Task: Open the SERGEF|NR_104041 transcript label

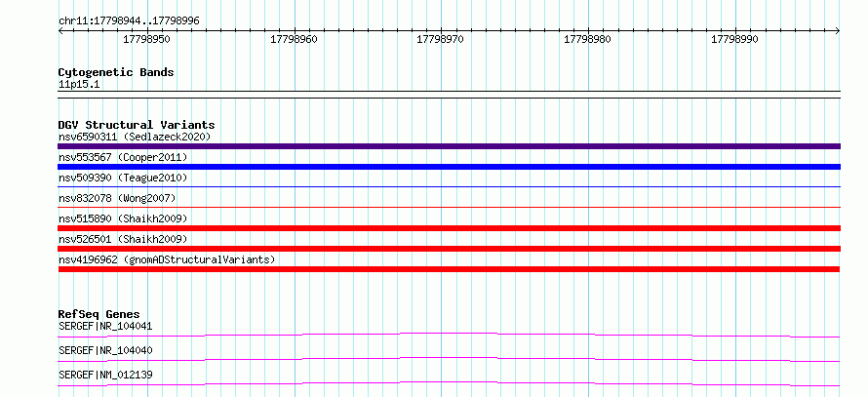Action: pos(105,326)
